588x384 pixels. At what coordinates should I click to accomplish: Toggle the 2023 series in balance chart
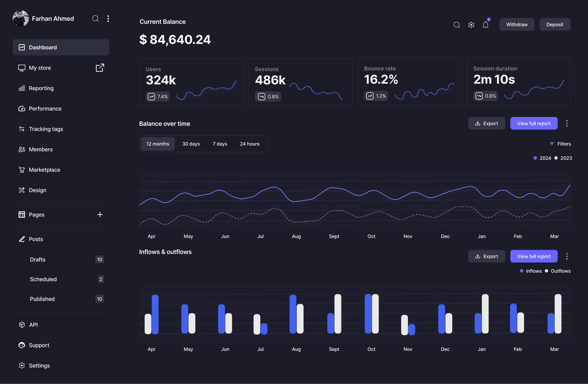[561, 158]
